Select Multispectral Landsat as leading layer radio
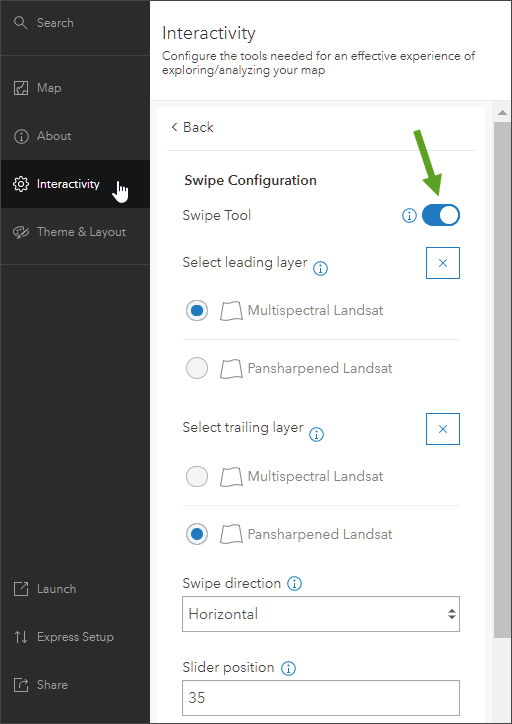512x724 pixels. tap(197, 311)
